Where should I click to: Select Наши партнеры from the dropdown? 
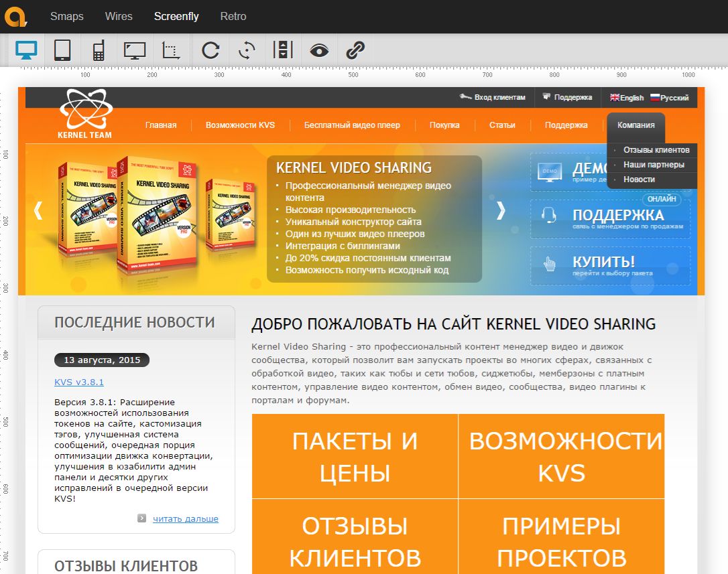652,165
